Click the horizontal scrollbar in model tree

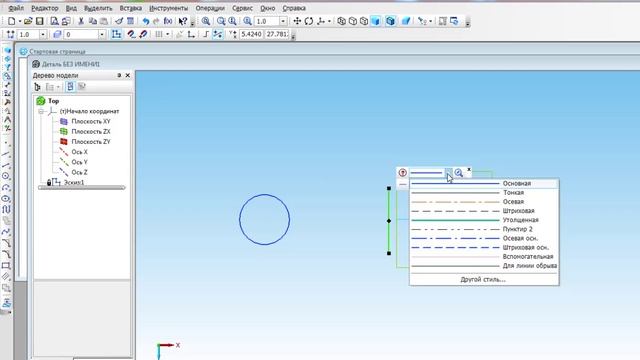click(82, 188)
